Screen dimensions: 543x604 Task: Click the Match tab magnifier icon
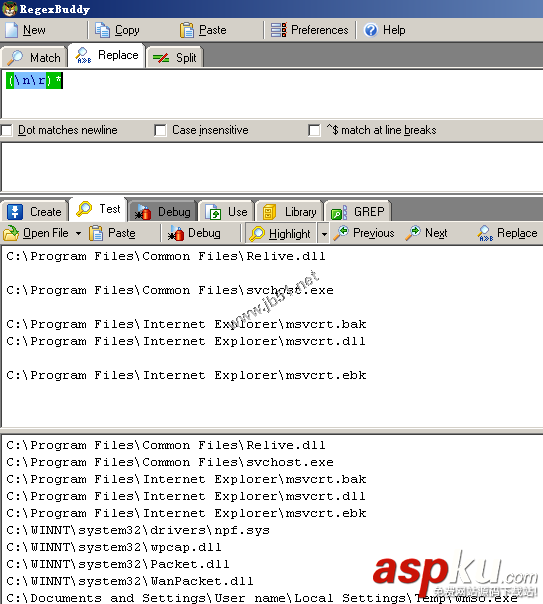[16, 57]
